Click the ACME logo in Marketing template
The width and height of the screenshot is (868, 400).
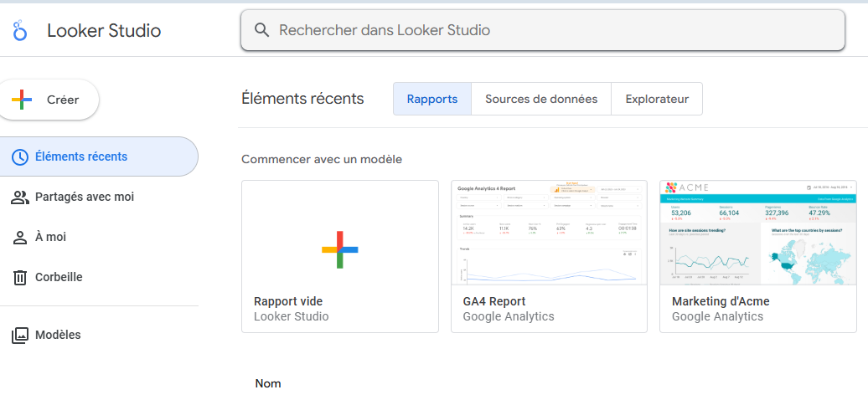point(687,187)
